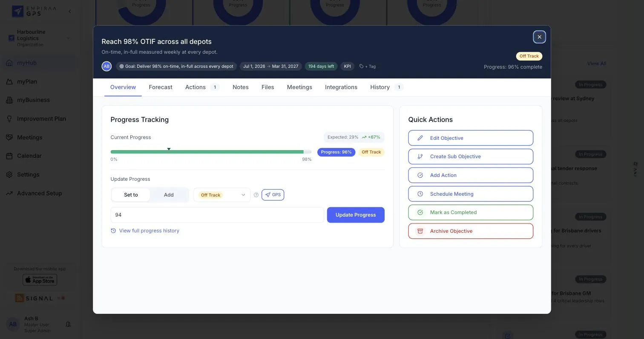The height and width of the screenshot is (339, 644).
Task: Click the Schedule Meeting button
Action: [x=471, y=194]
